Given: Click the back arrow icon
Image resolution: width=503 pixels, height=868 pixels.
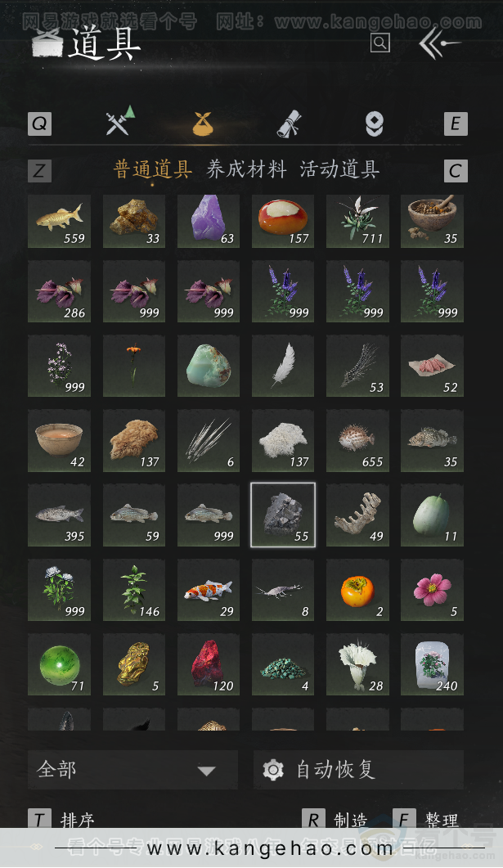Looking at the screenshot, I should (439, 43).
